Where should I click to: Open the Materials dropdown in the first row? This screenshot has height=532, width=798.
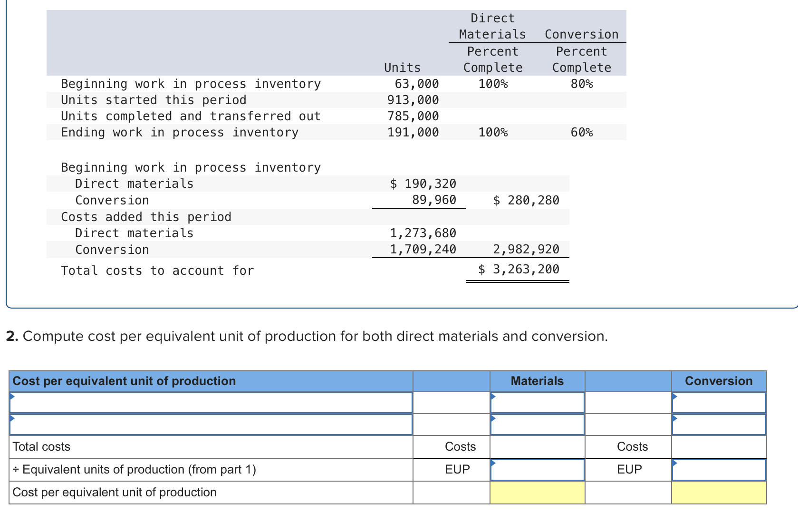(494, 396)
